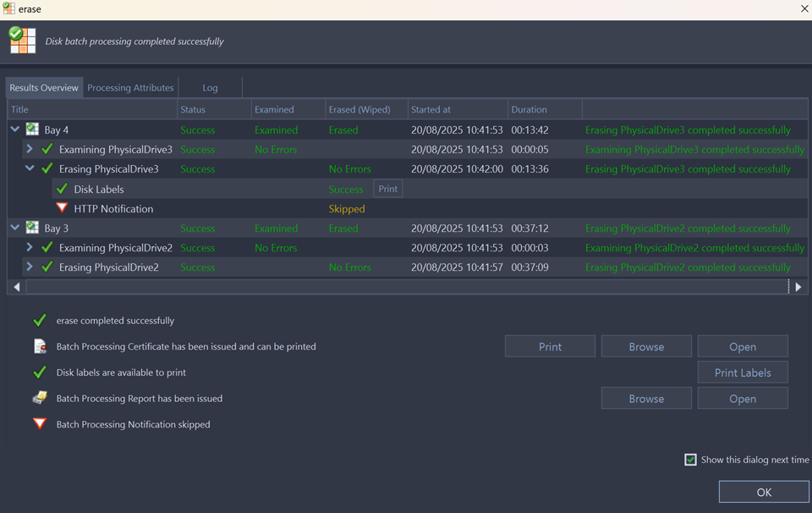Click the red Batch Processing Notification skipped icon
Viewport: 812px width, 513px height.
[x=40, y=424]
